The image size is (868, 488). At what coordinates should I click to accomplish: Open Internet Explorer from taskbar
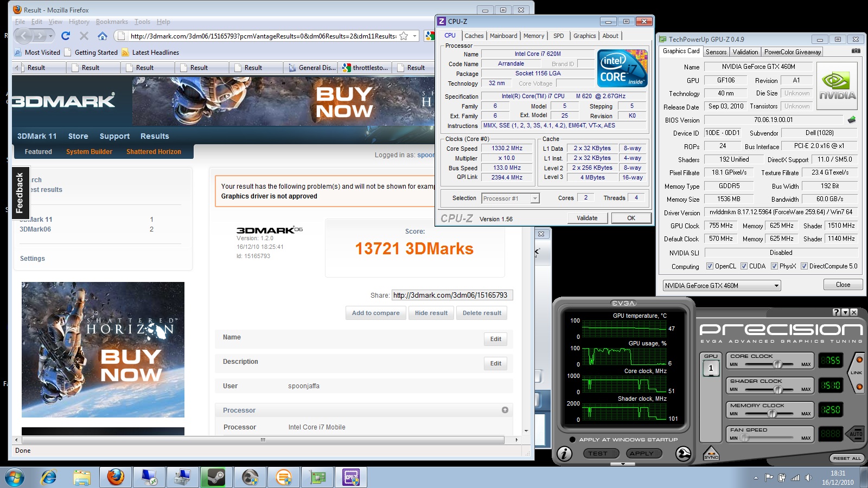coord(49,477)
